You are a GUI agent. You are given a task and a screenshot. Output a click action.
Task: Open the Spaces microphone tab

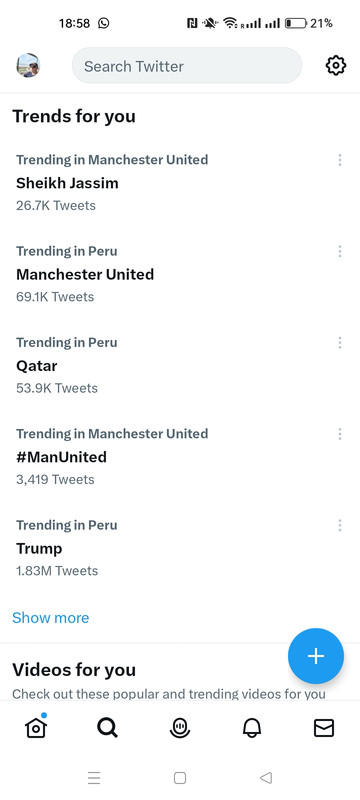coord(179,728)
